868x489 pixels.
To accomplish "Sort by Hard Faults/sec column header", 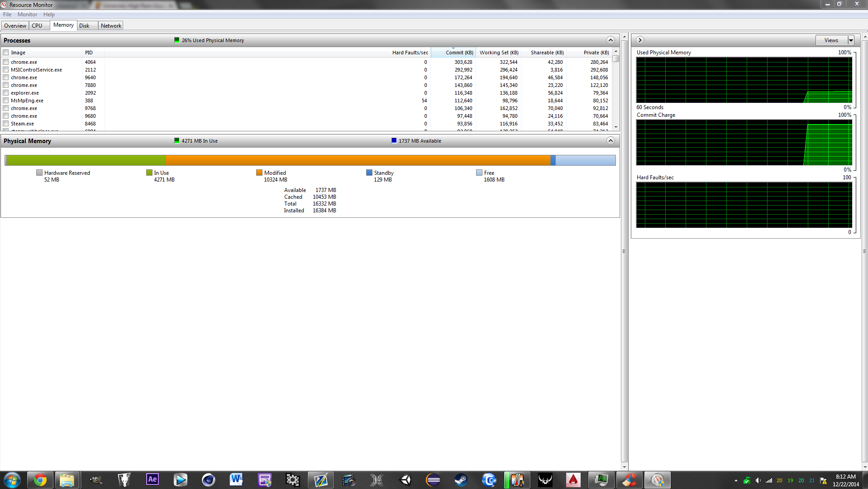I will pyautogui.click(x=268, y=53).
